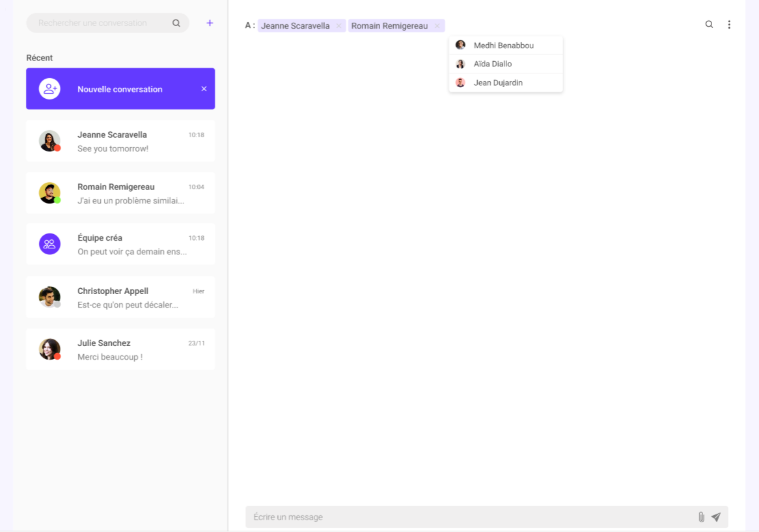Click the 10:04 timestamp on Romain Remigereau
Viewport: 759px width, 532px height.
click(196, 187)
